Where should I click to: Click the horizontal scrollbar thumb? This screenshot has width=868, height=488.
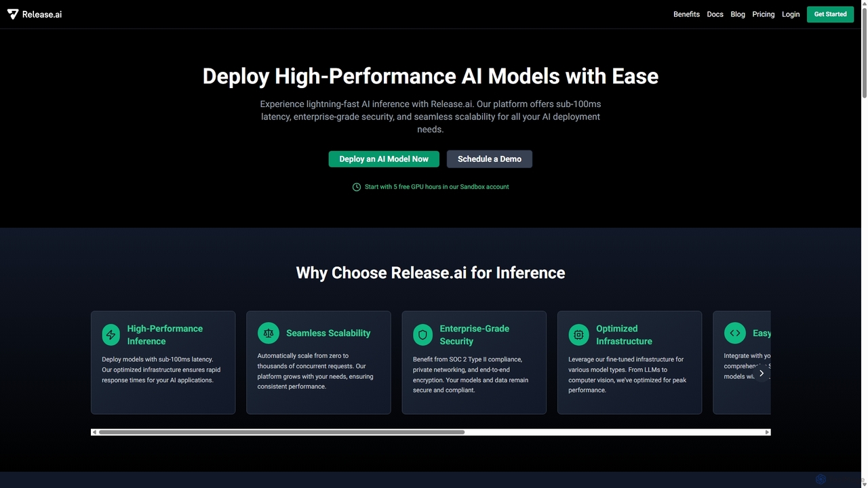click(x=281, y=432)
